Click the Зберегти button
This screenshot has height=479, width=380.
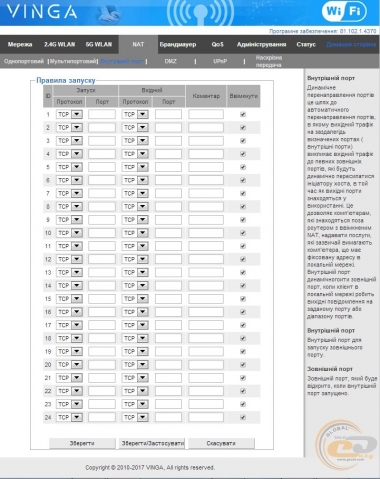coord(82,443)
